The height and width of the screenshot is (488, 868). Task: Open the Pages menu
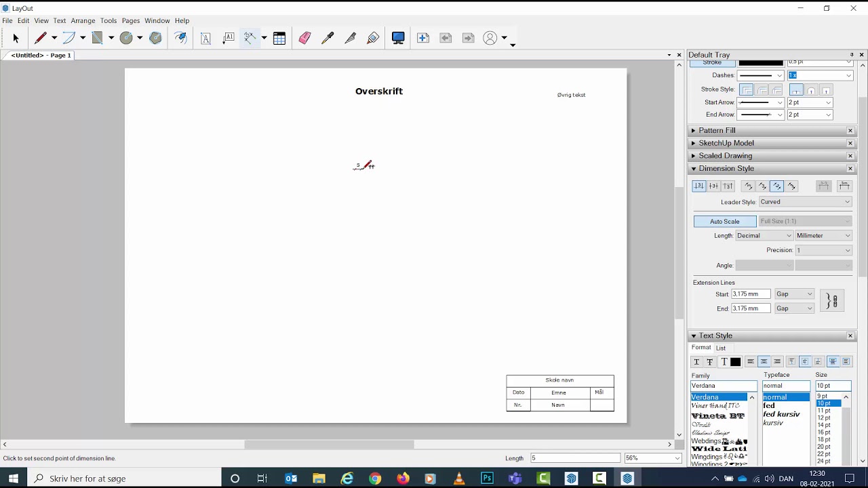pyautogui.click(x=131, y=21)
